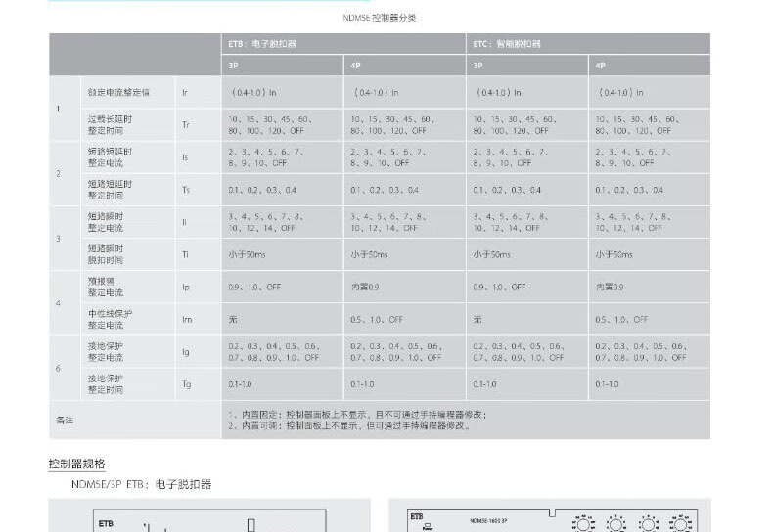The width and height of the screenshot is (773, 532).
Task: Click the 内置0.9 cell in ETB 4P column
Action: tap(365, 288)
